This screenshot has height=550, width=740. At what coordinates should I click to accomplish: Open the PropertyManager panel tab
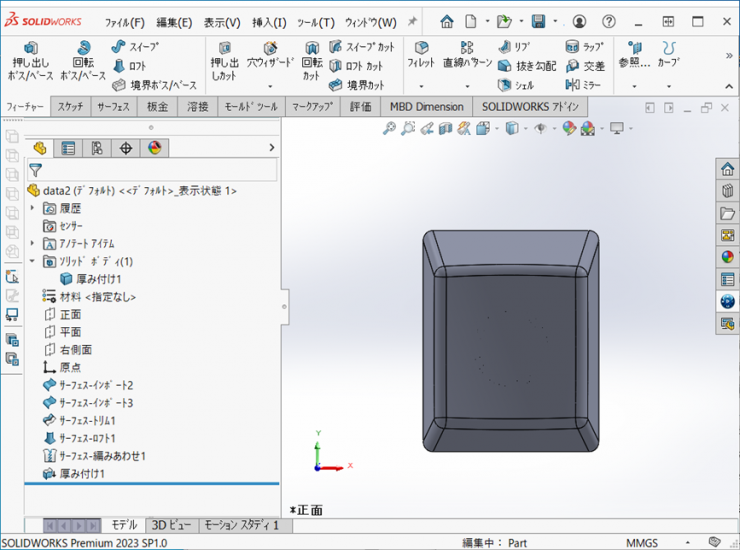coord(68,148)
